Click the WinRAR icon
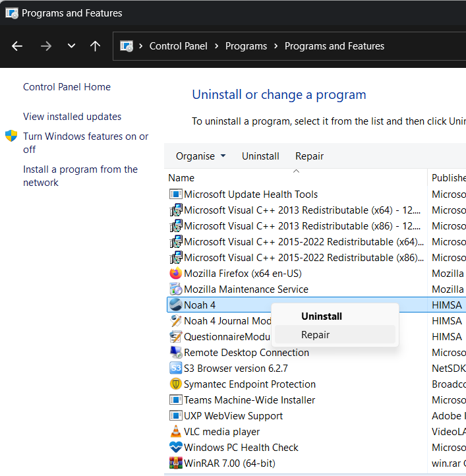Viewport: 466px width, 476px height. click(x=175, y=463)
